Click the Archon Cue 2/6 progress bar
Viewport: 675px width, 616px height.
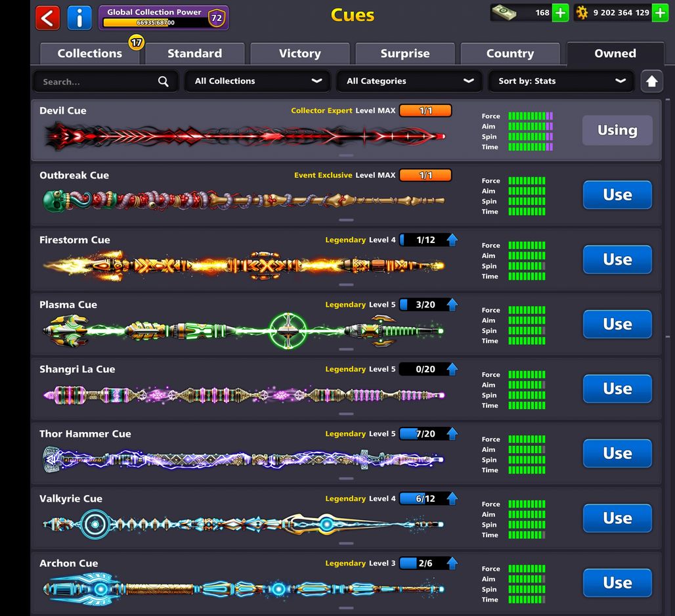[425, 563]
